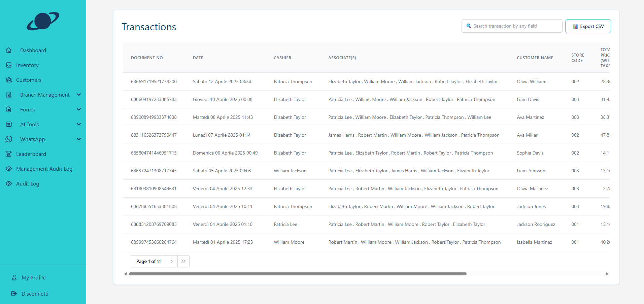The image size is (644, 304).
Task: Click the Leaderboard trophy icon
Action: (x=9, y=154)
